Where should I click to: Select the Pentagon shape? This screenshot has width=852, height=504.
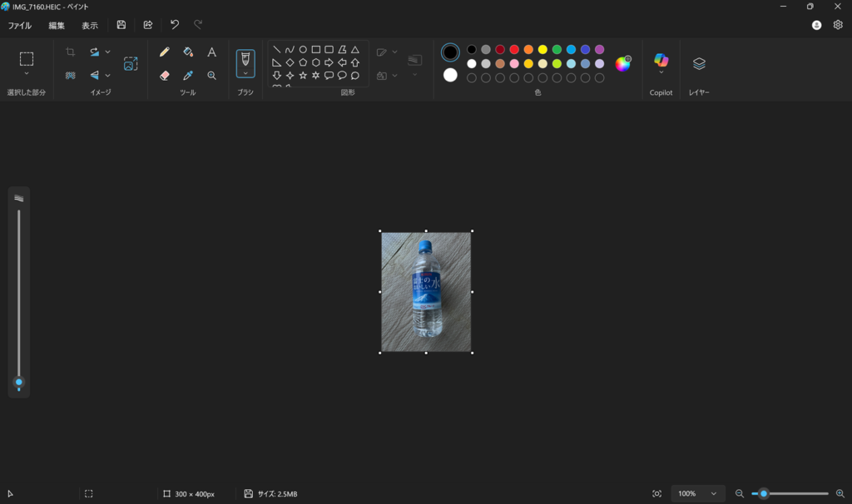(x=303, y=62)
